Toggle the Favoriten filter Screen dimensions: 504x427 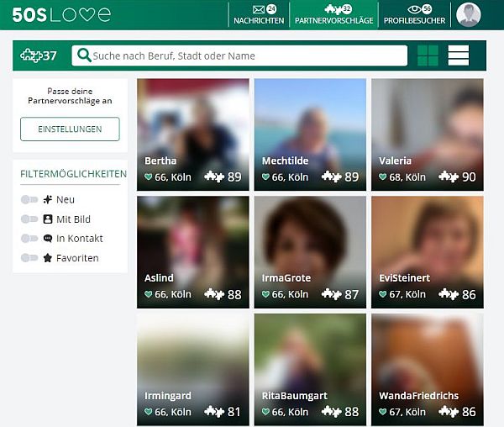point(30,258)
